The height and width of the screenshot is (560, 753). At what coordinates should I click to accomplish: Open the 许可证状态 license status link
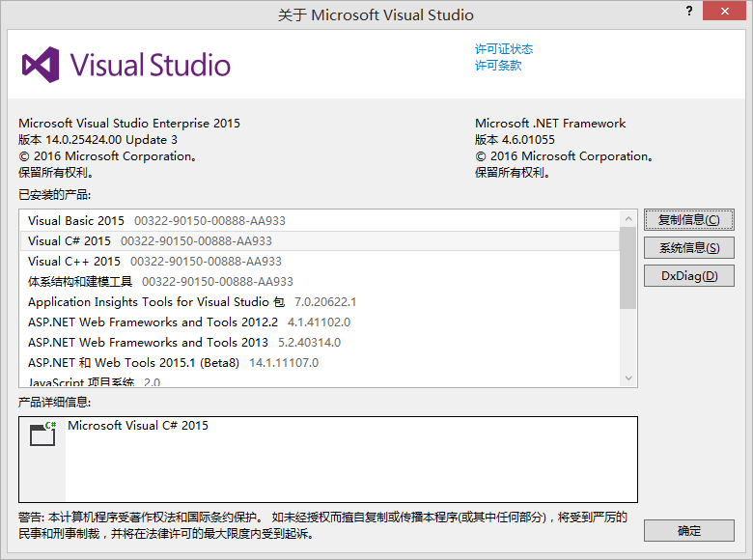click(504, 49)
